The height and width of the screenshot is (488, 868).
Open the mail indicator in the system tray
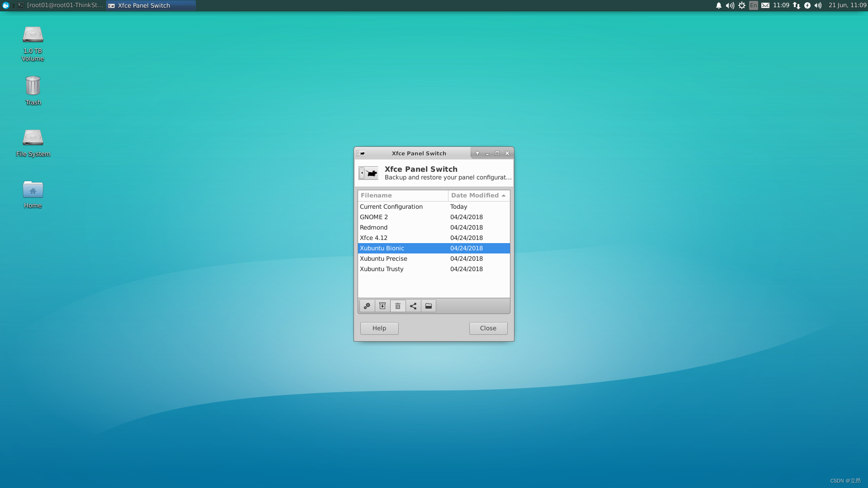765,5
